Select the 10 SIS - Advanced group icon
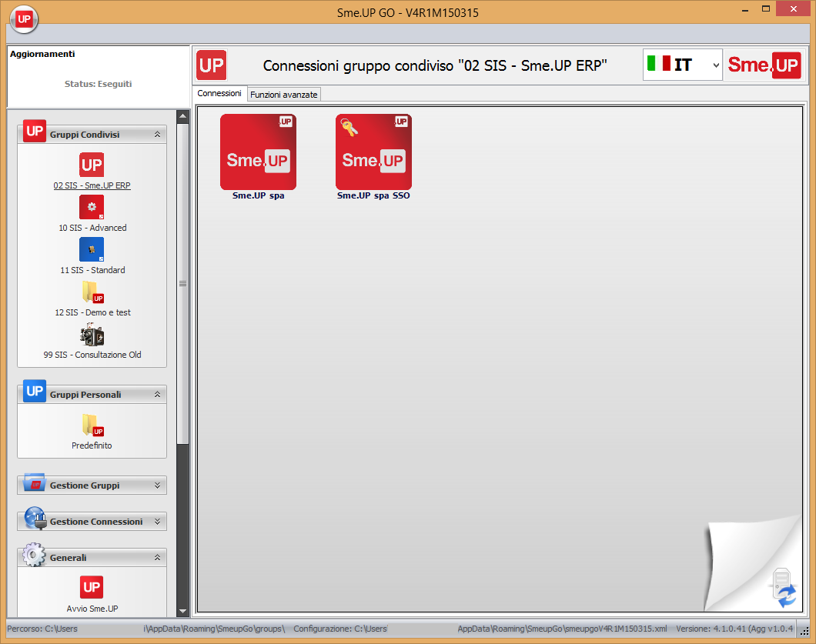Viewport: 816px width, 644px height. pyautogui.click(x=92, y=207)
